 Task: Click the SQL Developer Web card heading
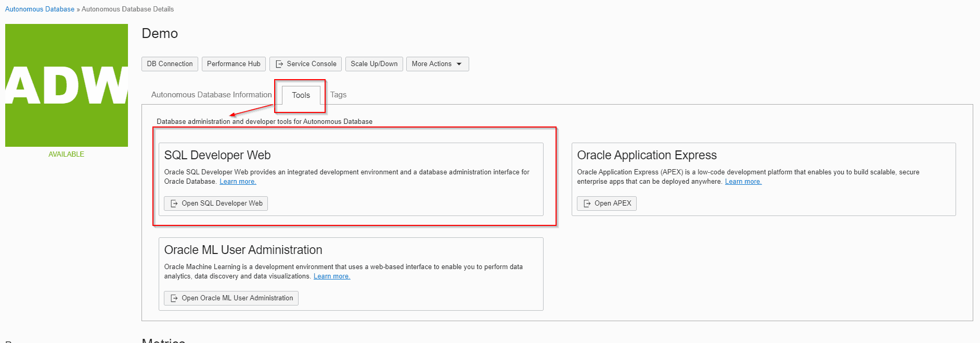tap(217, 155)
